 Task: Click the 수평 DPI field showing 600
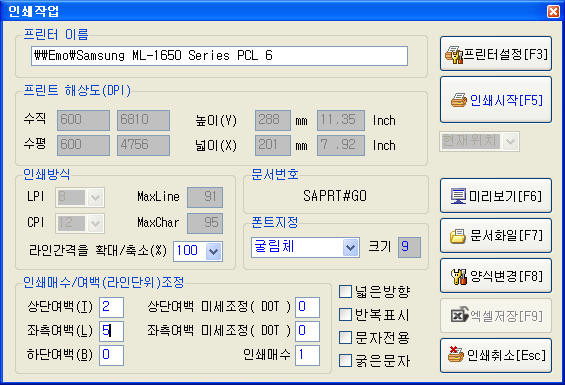click(83, 146)
